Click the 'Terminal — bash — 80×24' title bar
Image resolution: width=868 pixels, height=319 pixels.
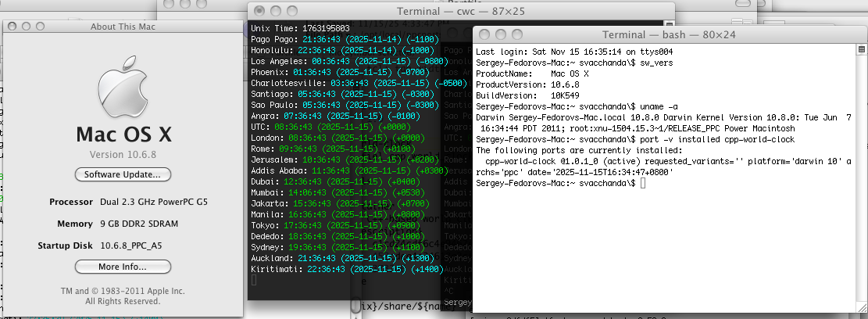click(669, 34)
